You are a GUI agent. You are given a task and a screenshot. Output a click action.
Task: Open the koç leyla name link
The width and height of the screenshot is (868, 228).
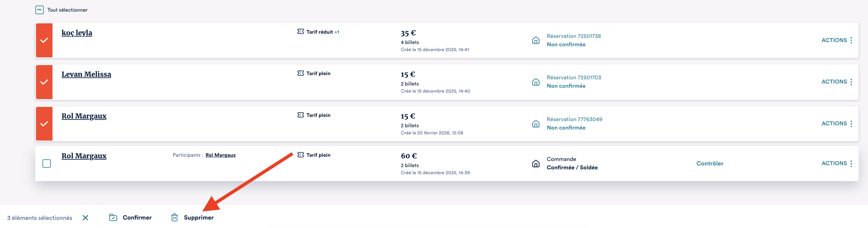[x=77, y=33]
